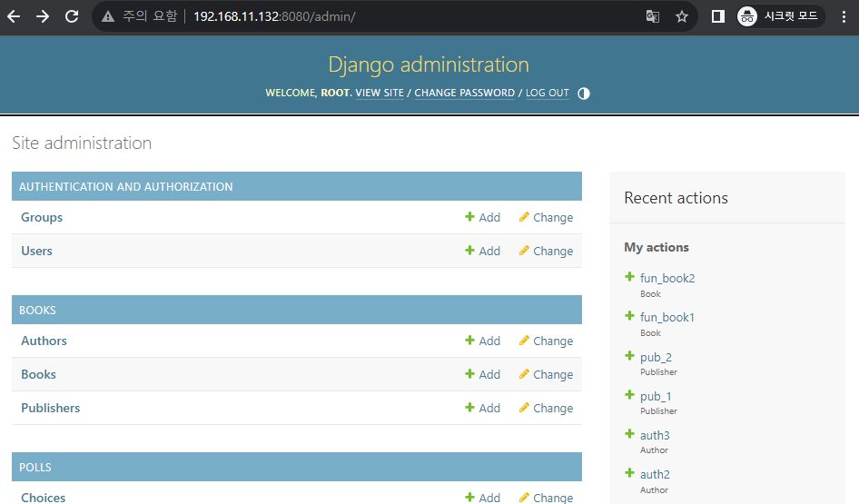The image size is (859, 504).
Task: Open the Chrome three-dot menu
Action: click(x=844, y=16)
